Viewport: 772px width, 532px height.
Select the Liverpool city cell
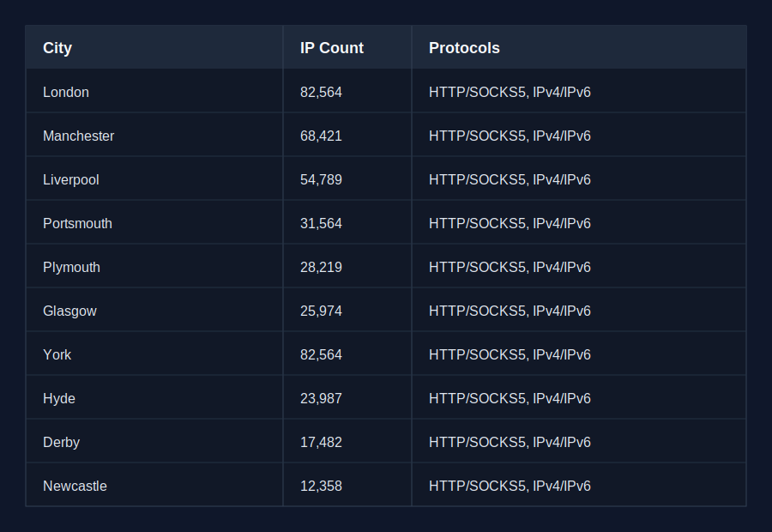tap(154, 178)
